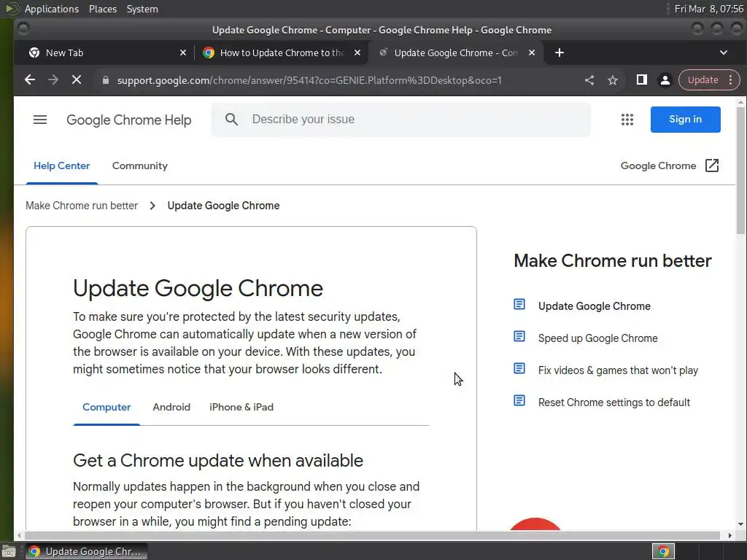
Task: Open the profile avatar icon in the toolbar
Action: pyautogui.click(x=665, y=80)
